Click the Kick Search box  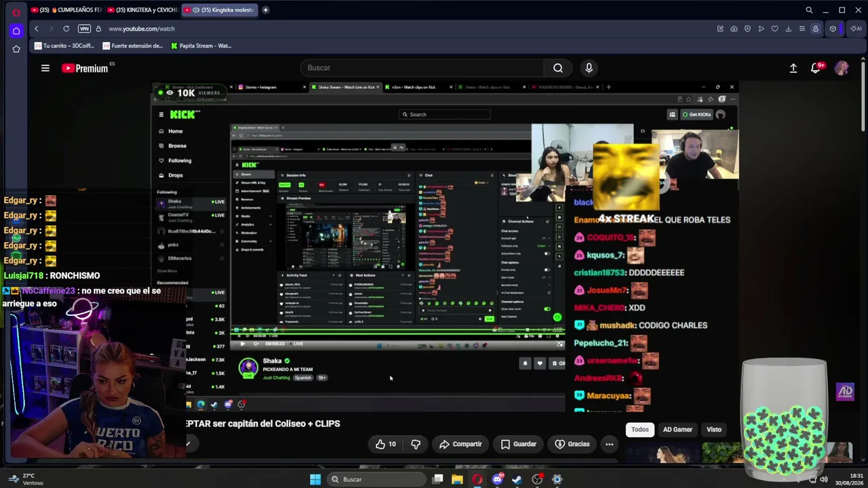click(x=445, y=115)
